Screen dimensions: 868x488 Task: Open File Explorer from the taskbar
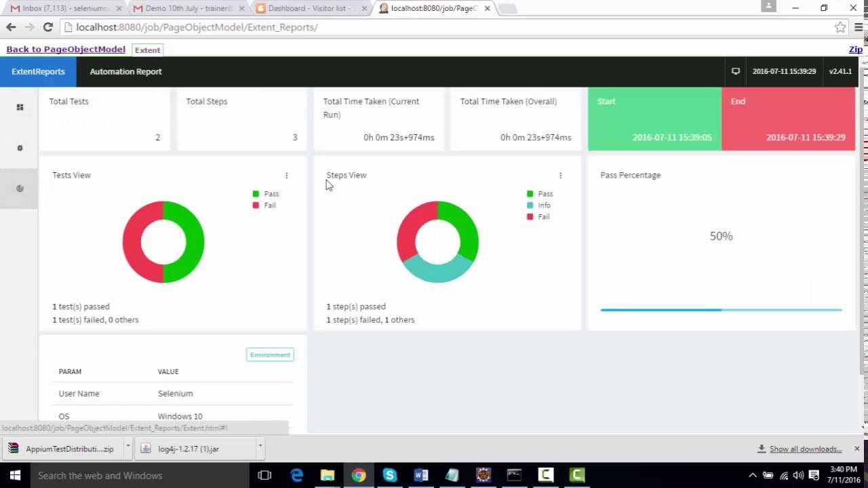(328, 475)
